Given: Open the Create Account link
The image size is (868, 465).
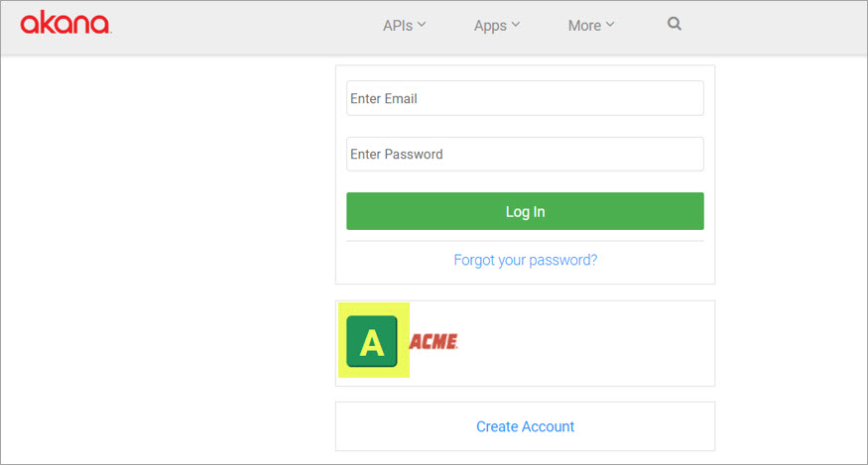Looking at the screenshot, I should (526, 426).
